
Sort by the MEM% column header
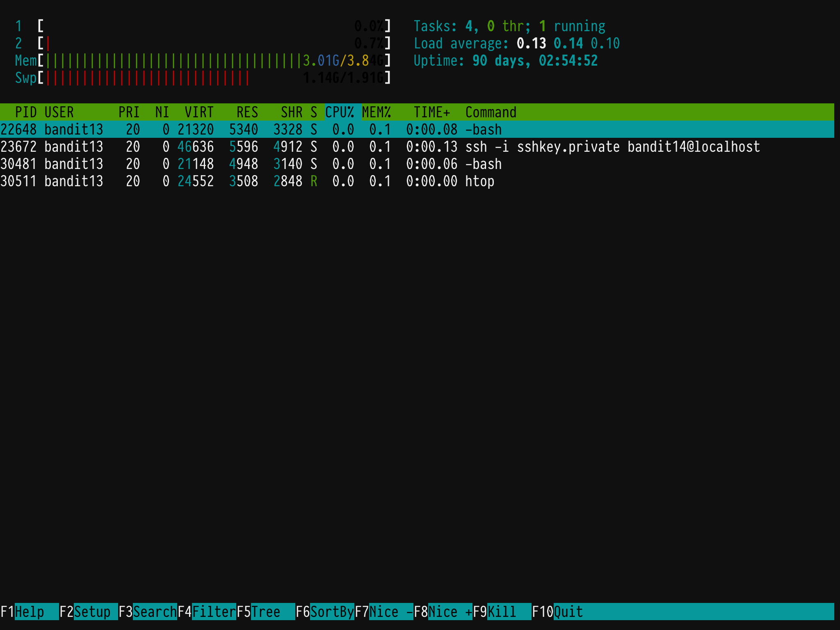tap(376, 112)
